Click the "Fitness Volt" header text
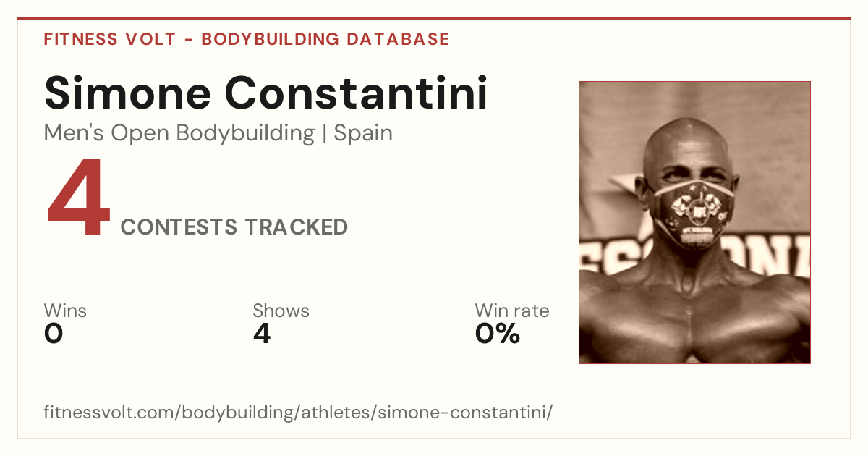Image resolution: width=868 pixels, height=456 pixels. 109,39
